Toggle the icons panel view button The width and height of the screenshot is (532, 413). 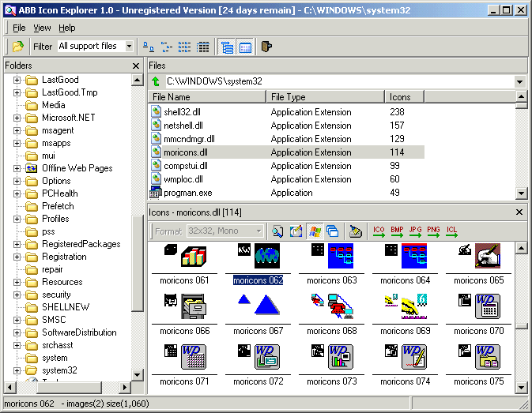245,47
